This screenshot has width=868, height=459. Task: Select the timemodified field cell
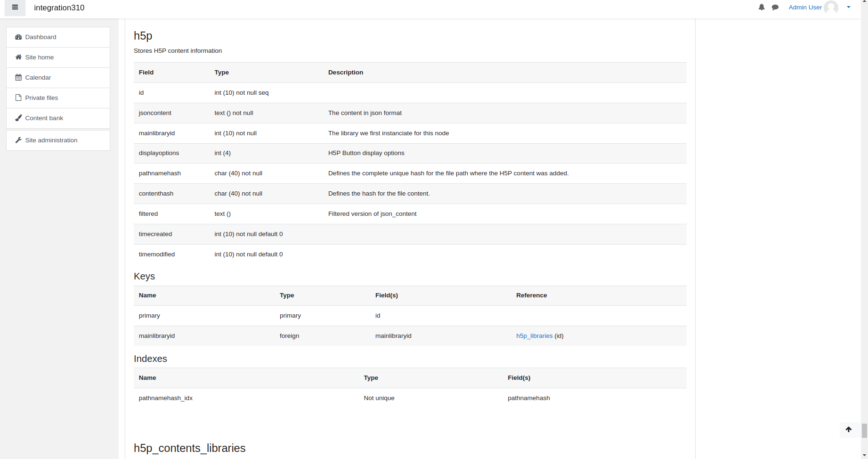[x=157, y=254]
